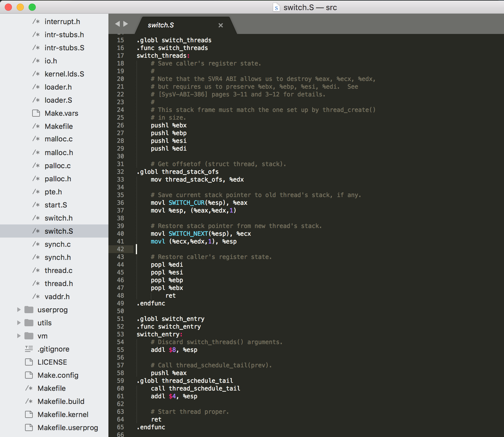Open thread.c from the sidebar
Image resolution: width=504 pixels, height=437 pixels.
coord(58,271)
